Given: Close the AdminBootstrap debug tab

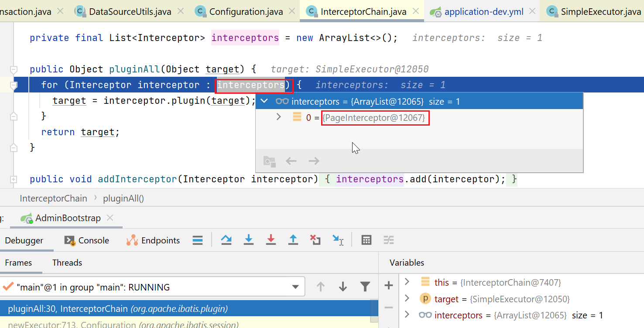Looking at the screenshot, I should (110, 218).
